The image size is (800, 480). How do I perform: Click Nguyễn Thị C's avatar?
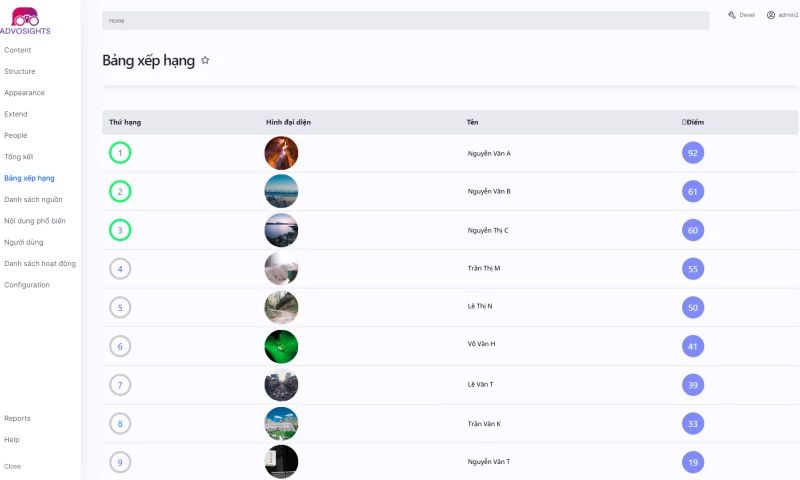click(281, 230)
